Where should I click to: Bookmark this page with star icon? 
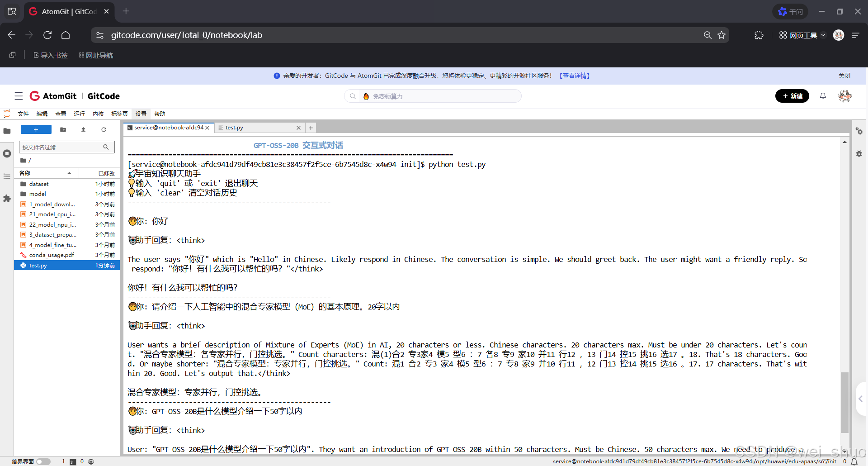click(722, 35)
